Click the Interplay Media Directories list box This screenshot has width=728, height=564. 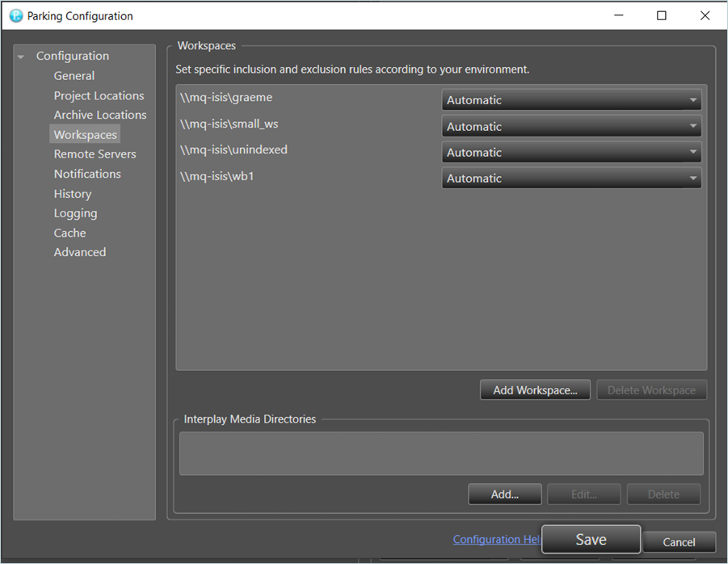(x=441, y=453)
